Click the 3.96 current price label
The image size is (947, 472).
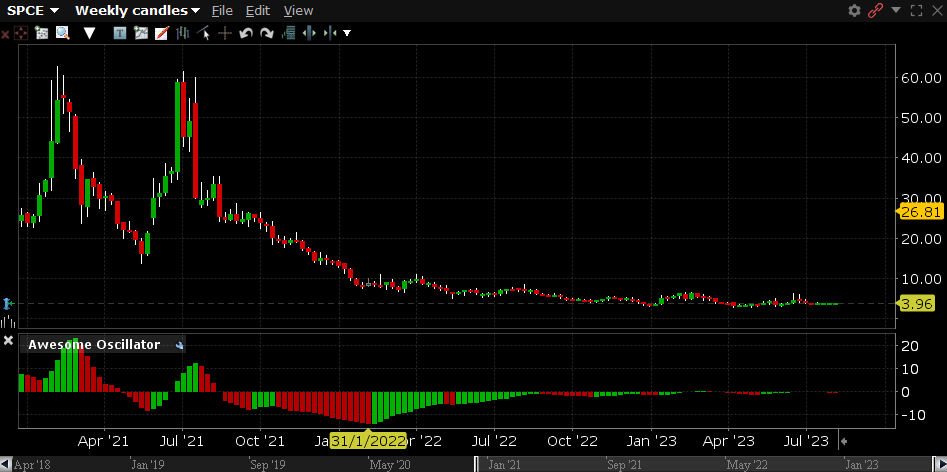coord(916,304)
